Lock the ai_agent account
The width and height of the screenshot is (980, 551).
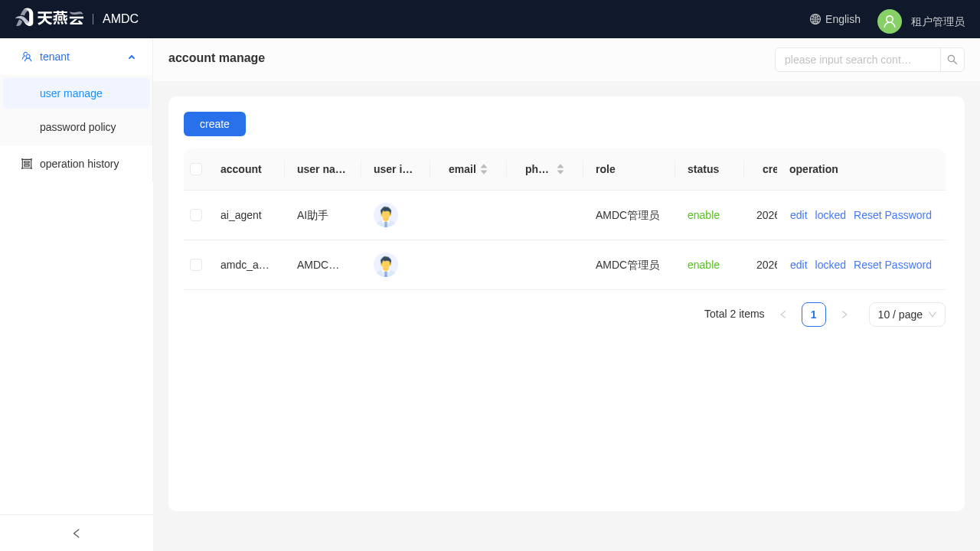pyautogui.click(x=831, y=215)
